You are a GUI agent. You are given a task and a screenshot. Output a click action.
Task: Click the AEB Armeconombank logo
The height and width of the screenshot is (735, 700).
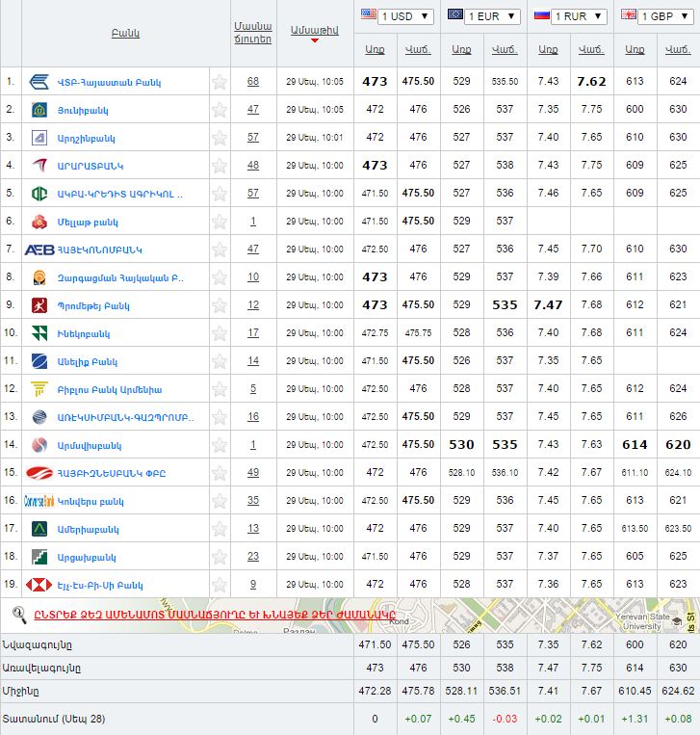point(39,249)
